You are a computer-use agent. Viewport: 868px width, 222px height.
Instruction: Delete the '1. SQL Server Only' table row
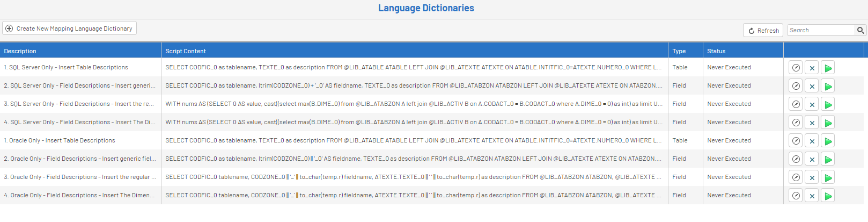(x=812, y=68)
